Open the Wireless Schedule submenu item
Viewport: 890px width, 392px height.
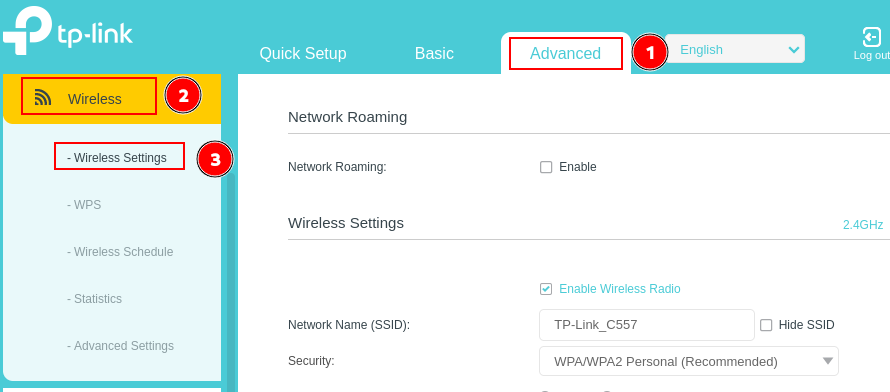[x=120, y=251]
